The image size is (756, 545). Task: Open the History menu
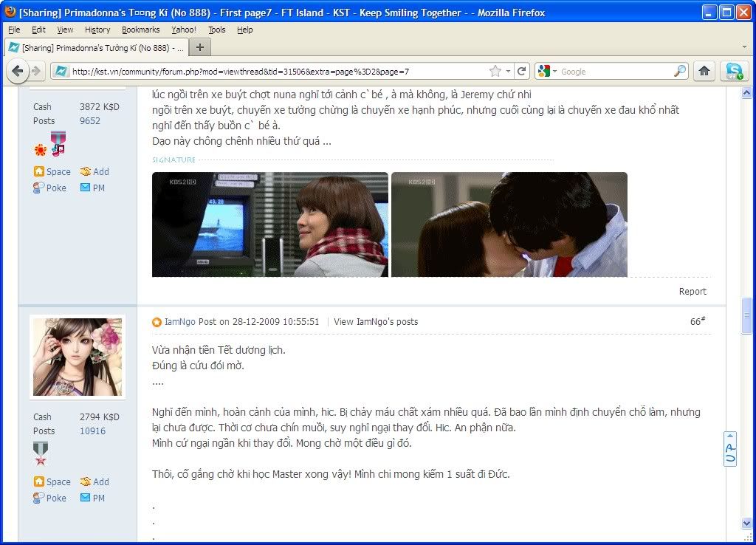[97, 30]
